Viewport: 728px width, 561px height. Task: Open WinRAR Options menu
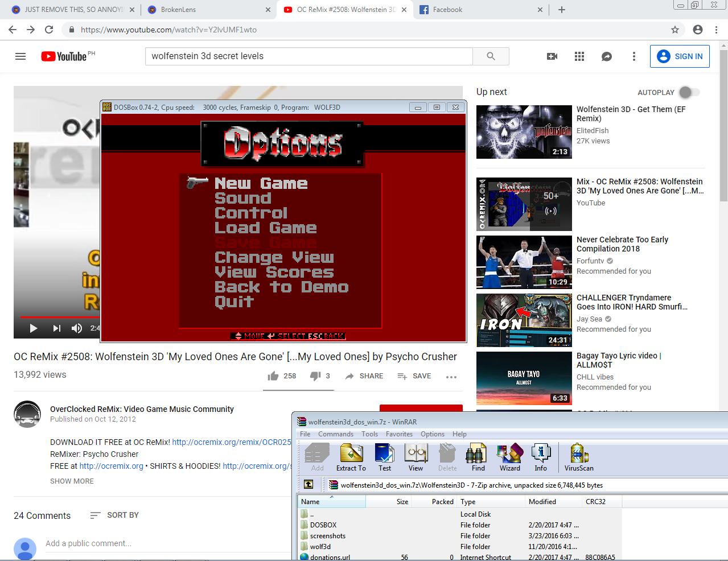433,434
